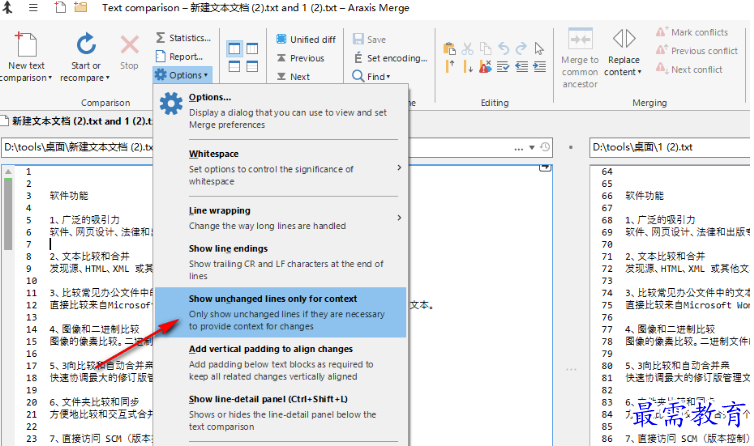The image size is (754, 446).
Task: Open the left file path dropdown arrow
Action: tap(532, 148)
